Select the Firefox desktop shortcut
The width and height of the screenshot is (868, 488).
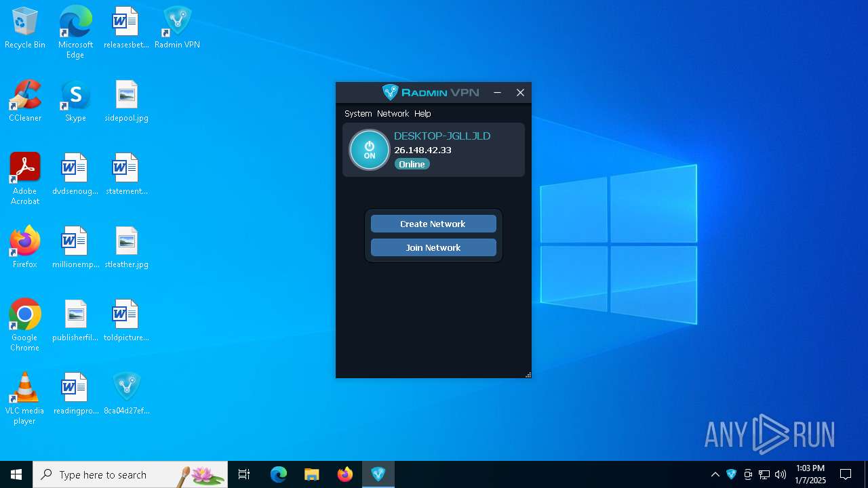coord(25,248)
